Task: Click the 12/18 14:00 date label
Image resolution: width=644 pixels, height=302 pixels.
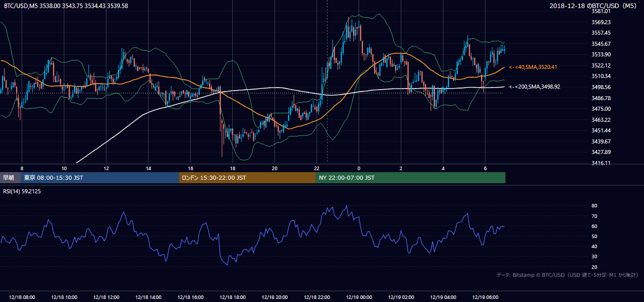Action: (148, 297)
